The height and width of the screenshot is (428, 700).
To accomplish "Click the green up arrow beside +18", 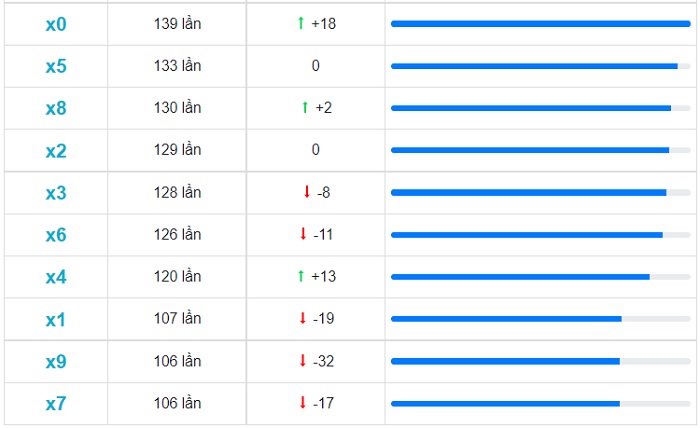I will [301, 23].
